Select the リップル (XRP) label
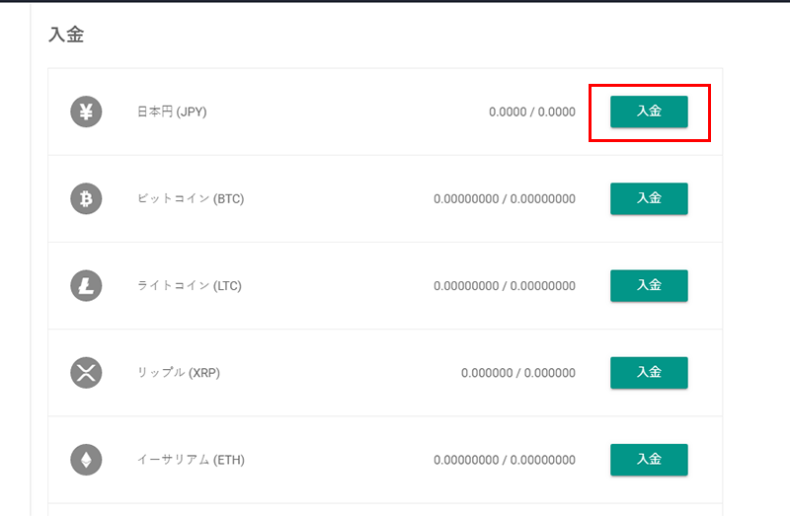790x516 pixels. [x=179, y=373]
